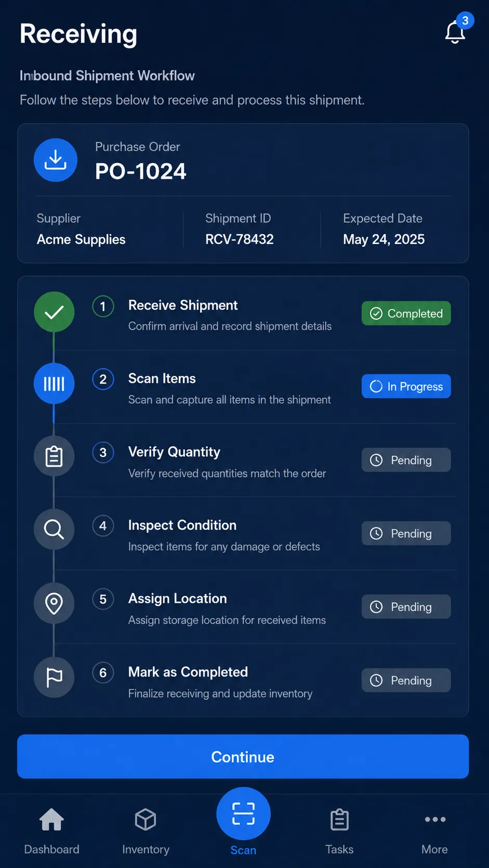Select step number 5 circle
The width and height of the screenshot is (489, 868).
click(x=103, y=600)
